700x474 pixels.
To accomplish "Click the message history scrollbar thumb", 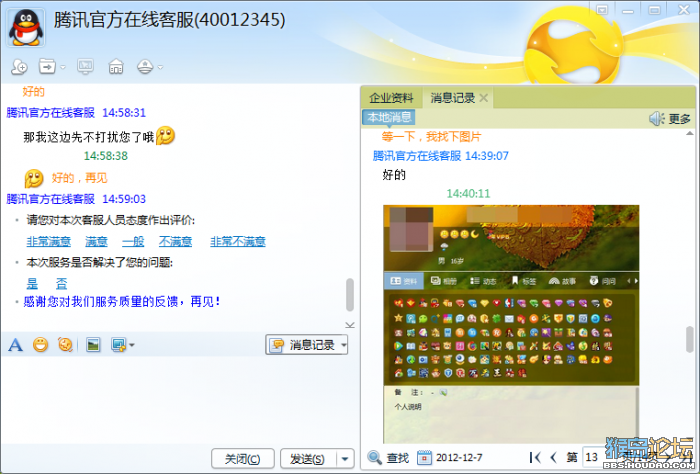I will [690, 340].
